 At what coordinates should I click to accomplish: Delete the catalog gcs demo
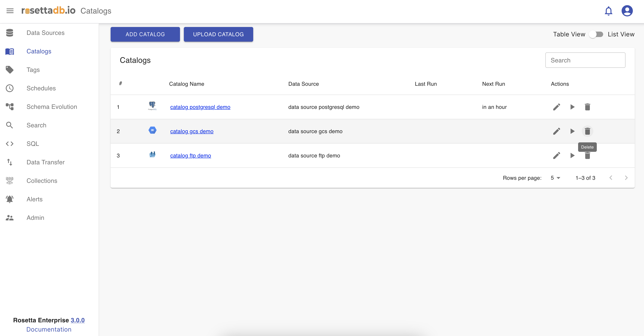pyautogui.click(x=587, y=131)
